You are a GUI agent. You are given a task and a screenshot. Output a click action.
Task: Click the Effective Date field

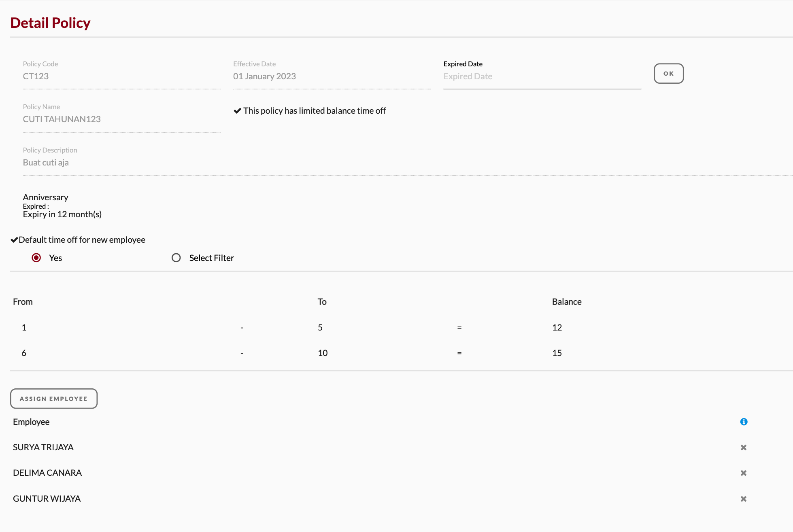[x=331, y=76]
